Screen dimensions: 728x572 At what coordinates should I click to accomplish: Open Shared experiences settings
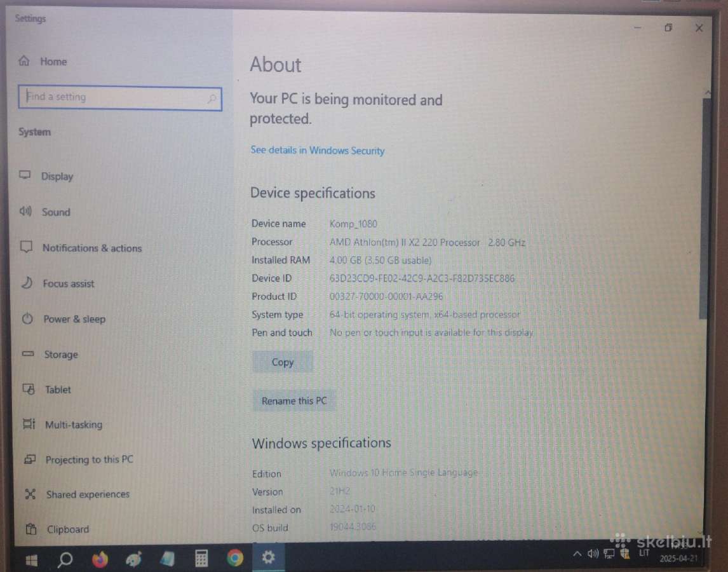(77, 494)
